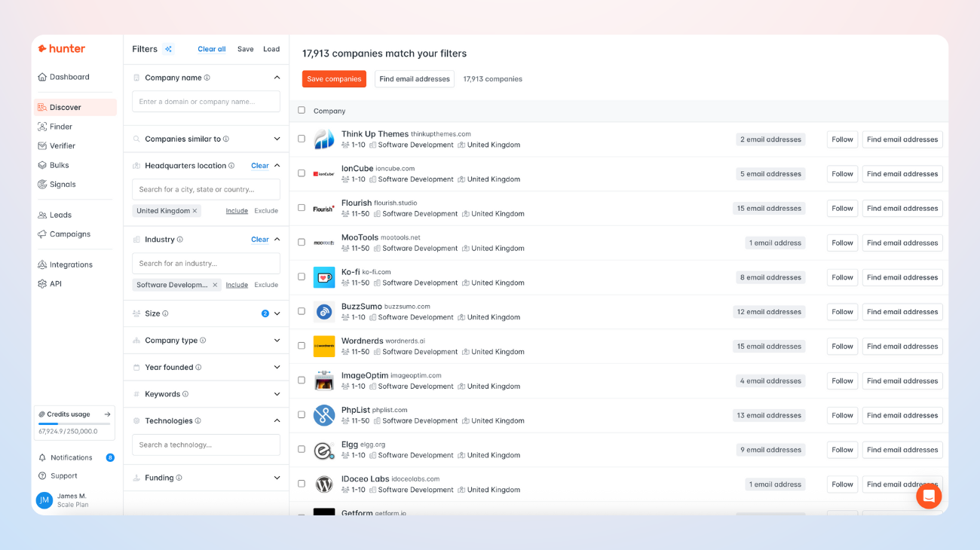Click the Credits usage arrow icon

point(107,414)
